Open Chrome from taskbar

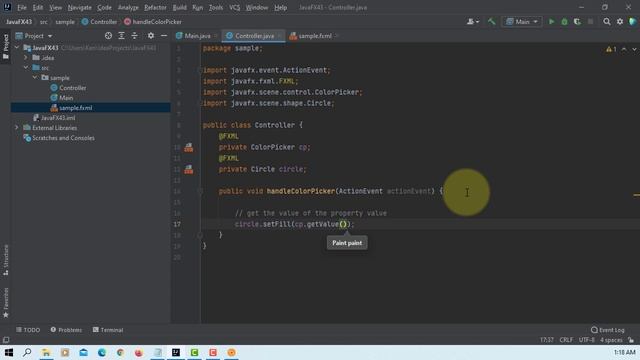coord(120,352)
